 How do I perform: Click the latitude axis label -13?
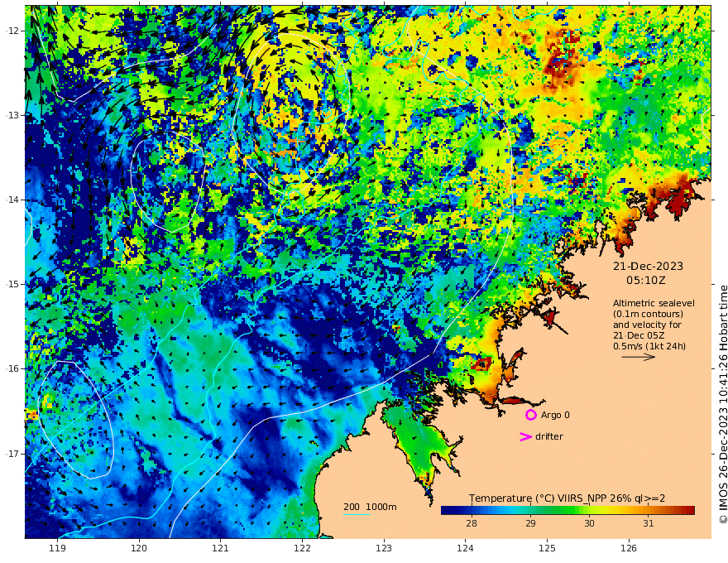12,115
